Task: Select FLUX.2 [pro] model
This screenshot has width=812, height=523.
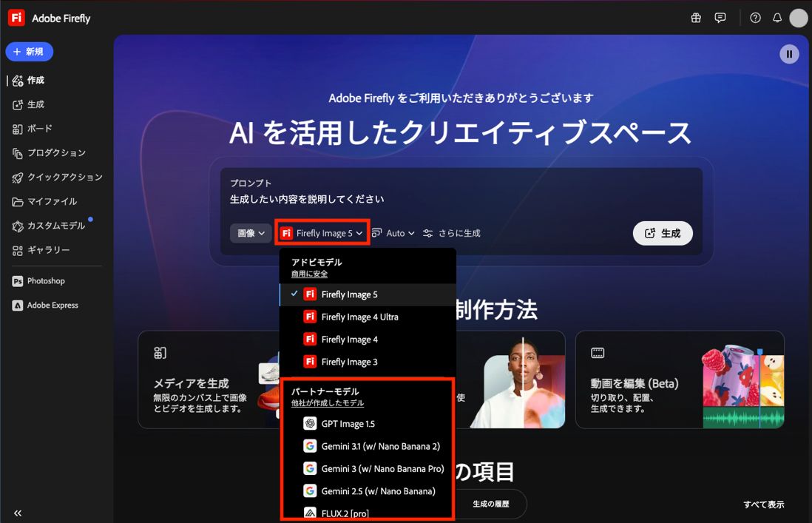Action: [368, 513]
